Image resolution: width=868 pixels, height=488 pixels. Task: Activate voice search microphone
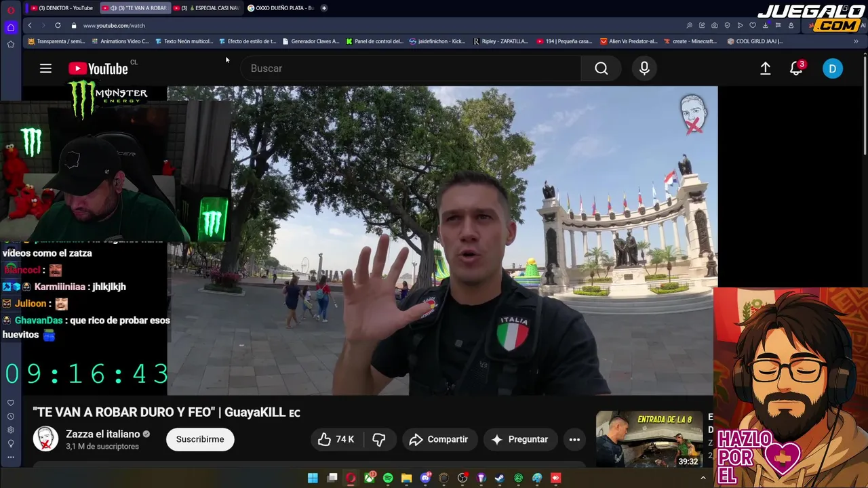pyautogui.click(x=644, y=68)
